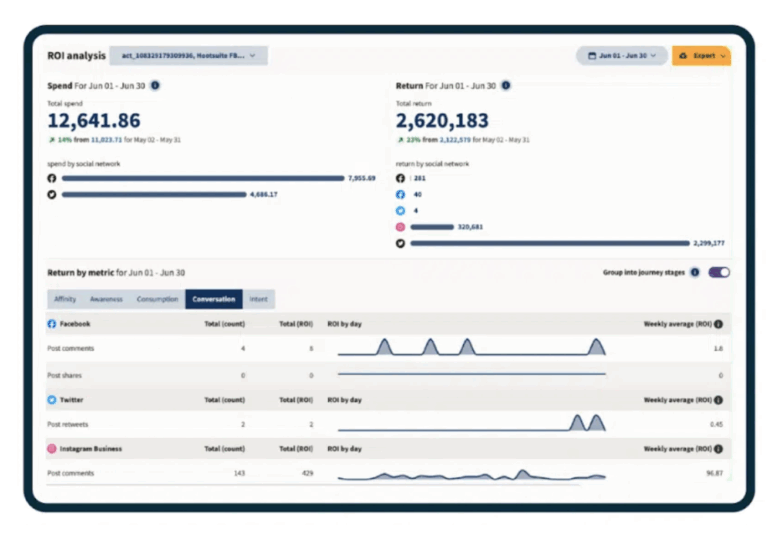
Task: Click the spend by social network label
Action: 84,164
